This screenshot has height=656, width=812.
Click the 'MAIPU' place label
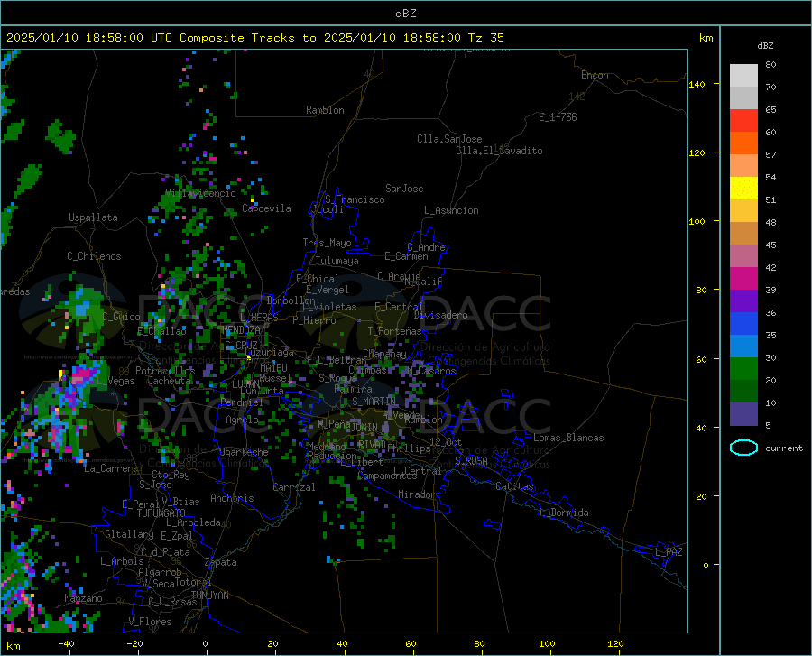pyautogui.click(x=273, y=367)
